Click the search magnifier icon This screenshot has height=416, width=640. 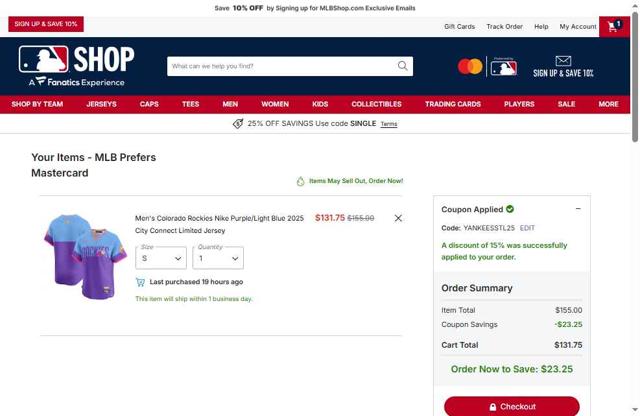(x=402, y=66)
